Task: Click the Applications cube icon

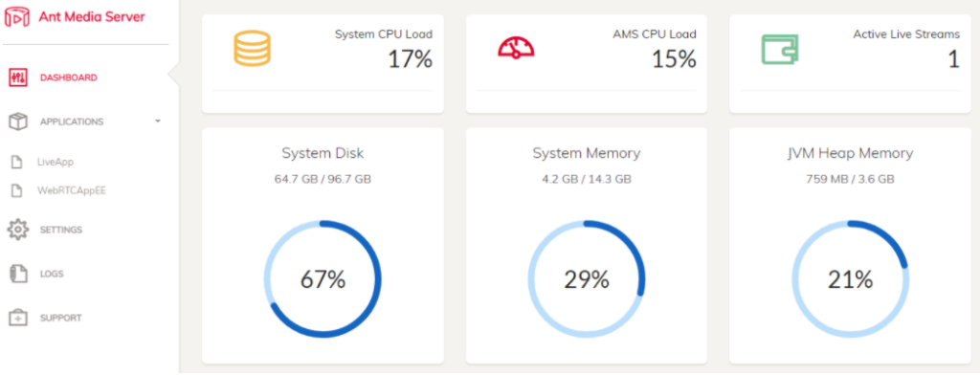Action: [x=18, y=121]
